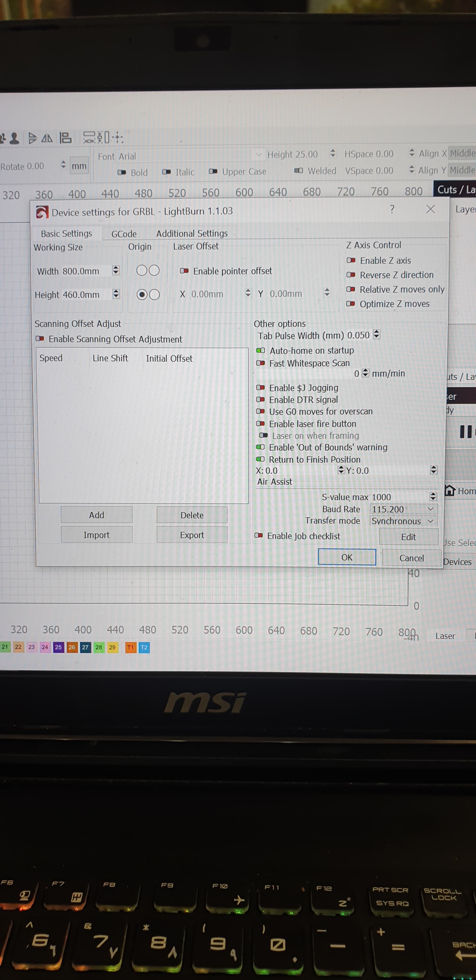Click the Flip Horizontal mirror icon
This screenshot has height=980, width=476.
tap(47, 138)
